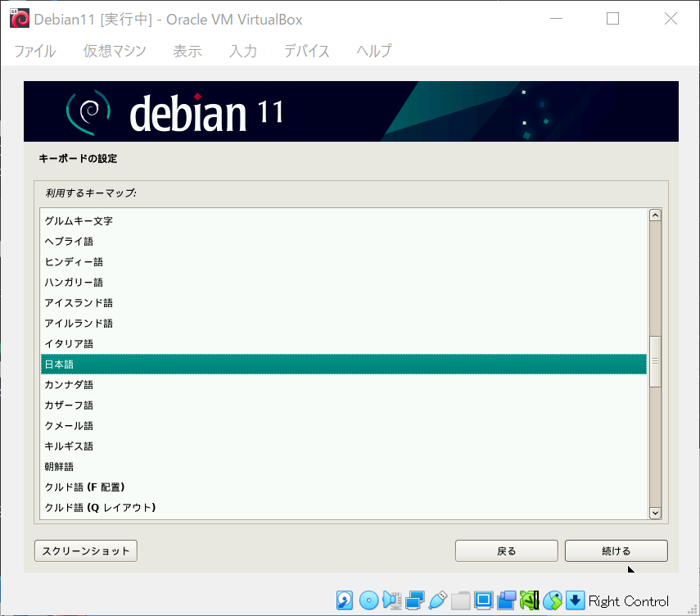This screenshot has height=616, width=700.
Task: Click the keymap list scroll down arrow
Action: [655, 513]
